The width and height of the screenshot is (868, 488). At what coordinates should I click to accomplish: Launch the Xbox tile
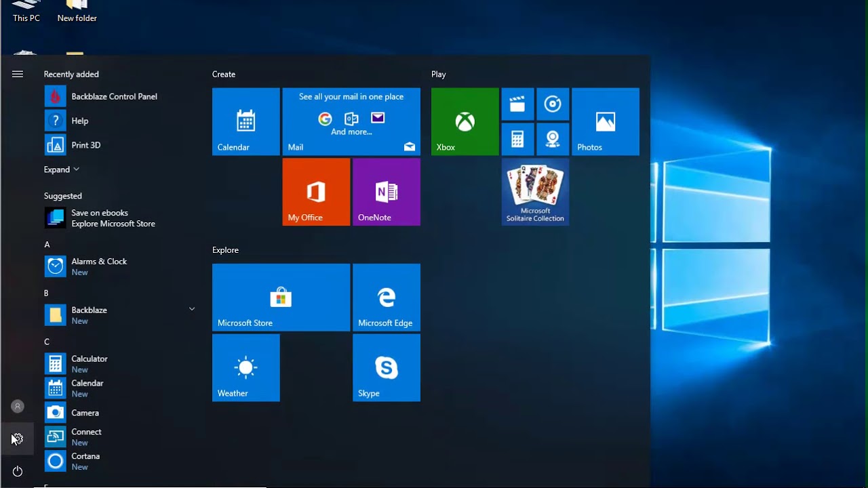tap(465, 121)
